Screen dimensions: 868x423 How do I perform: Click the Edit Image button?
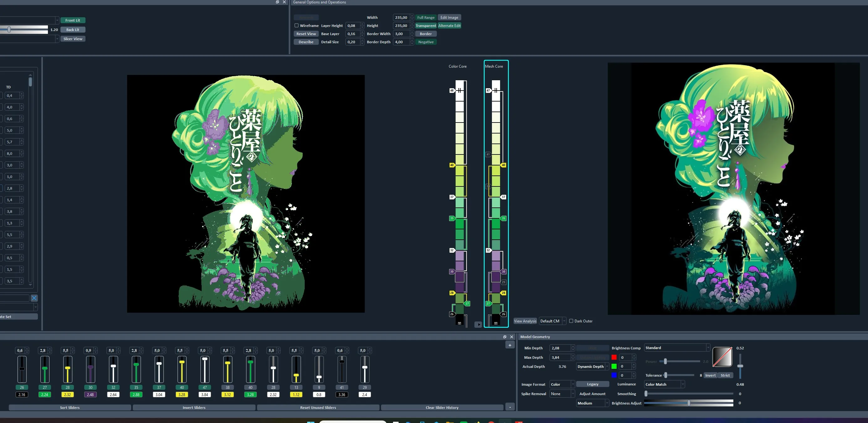tap(449, 18)
